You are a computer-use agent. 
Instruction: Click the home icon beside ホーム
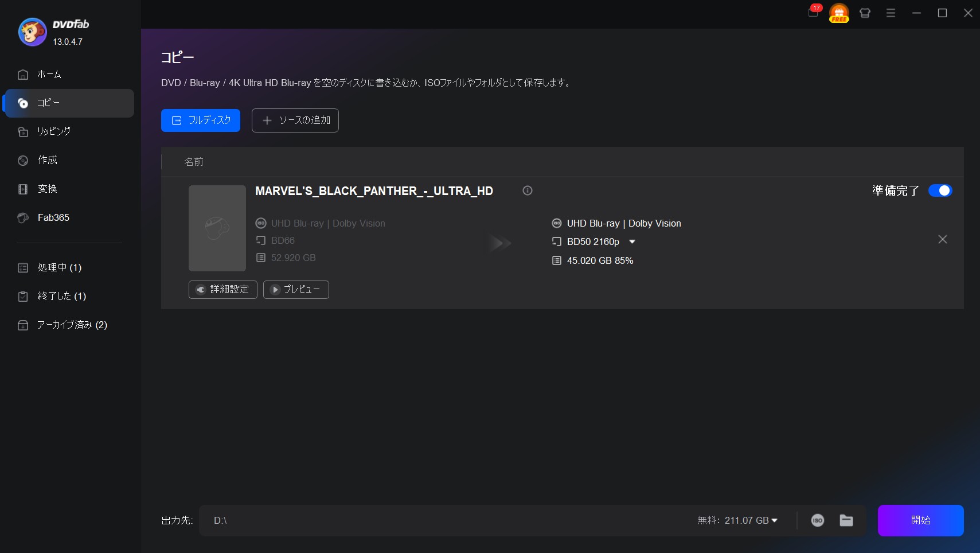point(23,75)
